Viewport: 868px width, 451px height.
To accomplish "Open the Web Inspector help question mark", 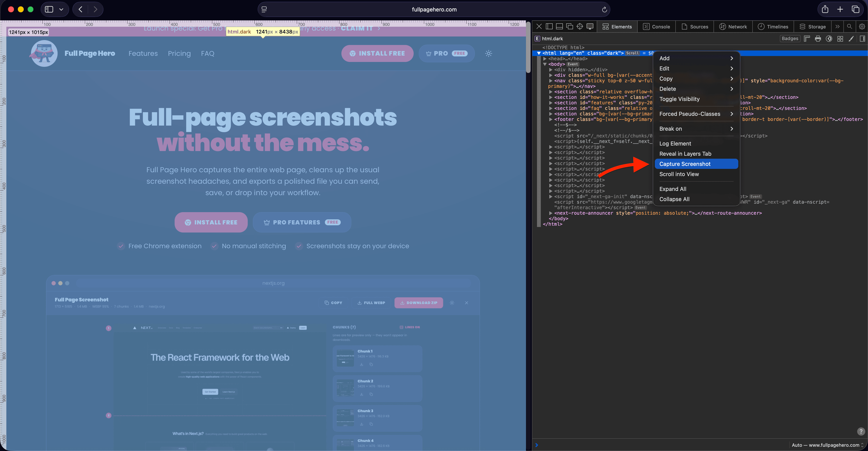I will (x=861, y=431).
